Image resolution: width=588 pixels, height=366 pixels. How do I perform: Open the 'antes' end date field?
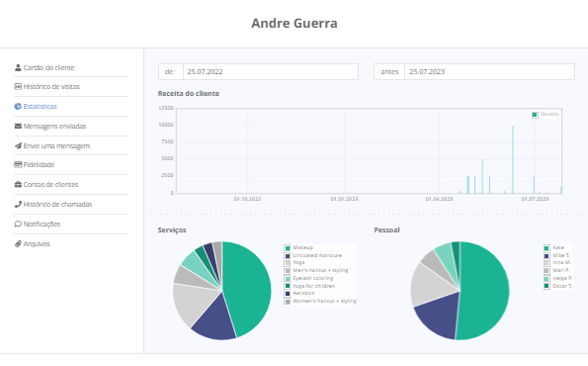489,71
